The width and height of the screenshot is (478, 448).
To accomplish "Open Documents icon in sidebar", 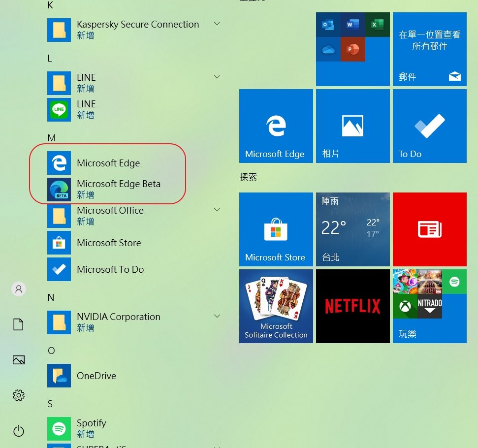I will (x=19, y=324).
